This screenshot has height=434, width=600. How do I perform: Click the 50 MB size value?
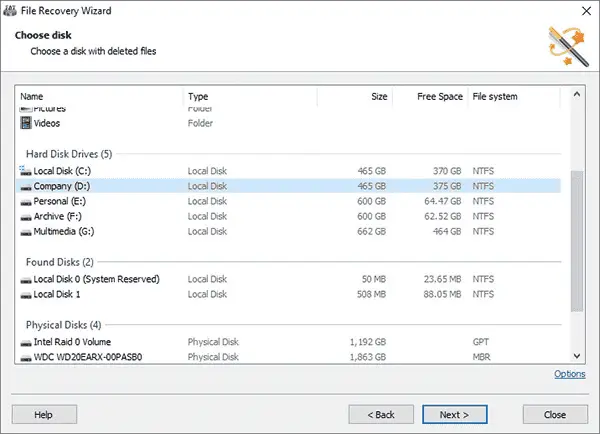tap(374, 279)
